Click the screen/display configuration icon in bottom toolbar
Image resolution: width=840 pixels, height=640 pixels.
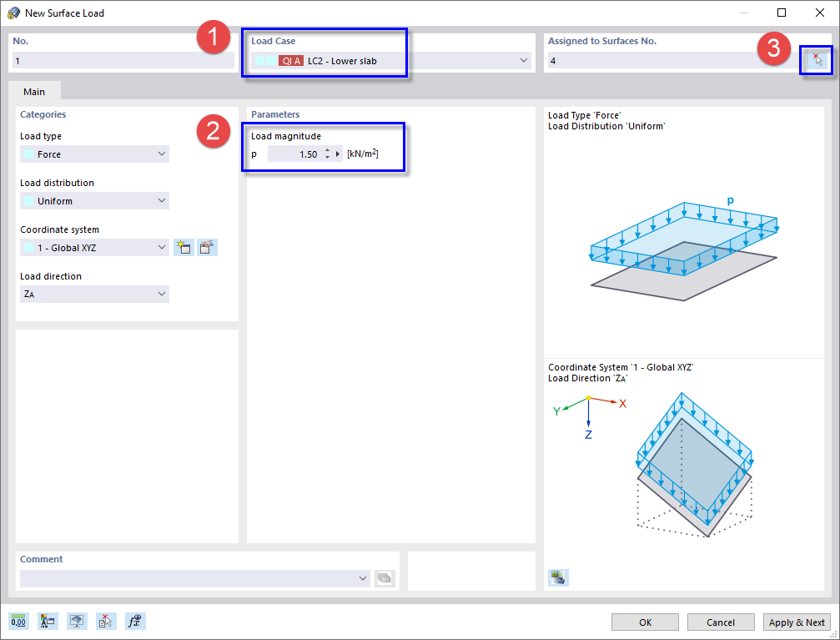(77, 621)
